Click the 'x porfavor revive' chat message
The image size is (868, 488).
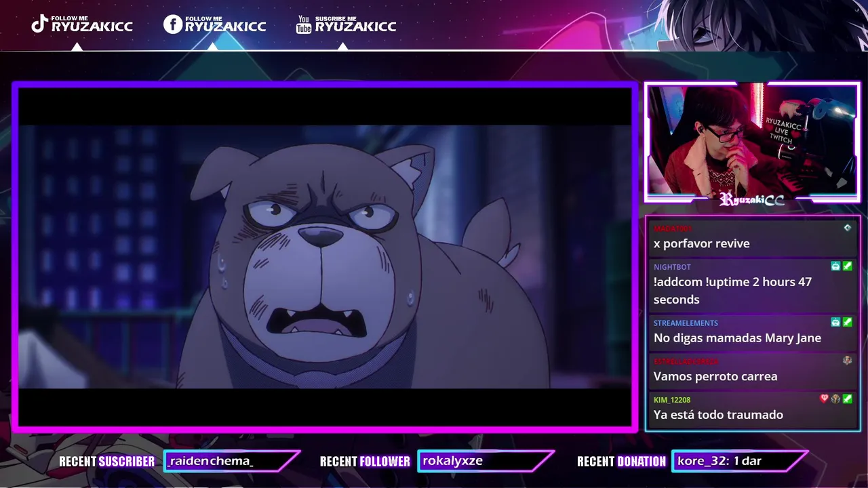(x=701, y=243)
